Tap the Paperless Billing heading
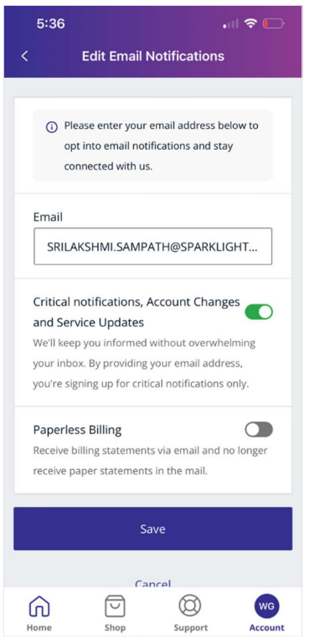 click(77, 430)
